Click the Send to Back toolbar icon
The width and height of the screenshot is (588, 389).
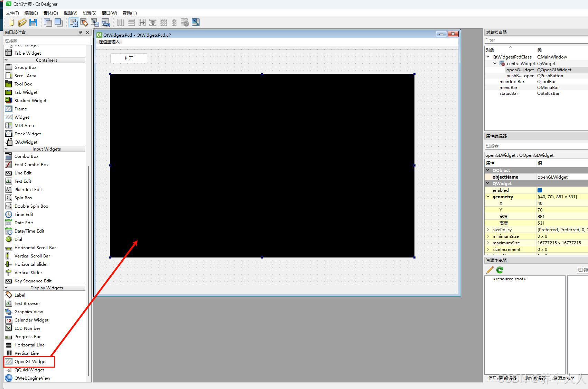coord(48,22)
